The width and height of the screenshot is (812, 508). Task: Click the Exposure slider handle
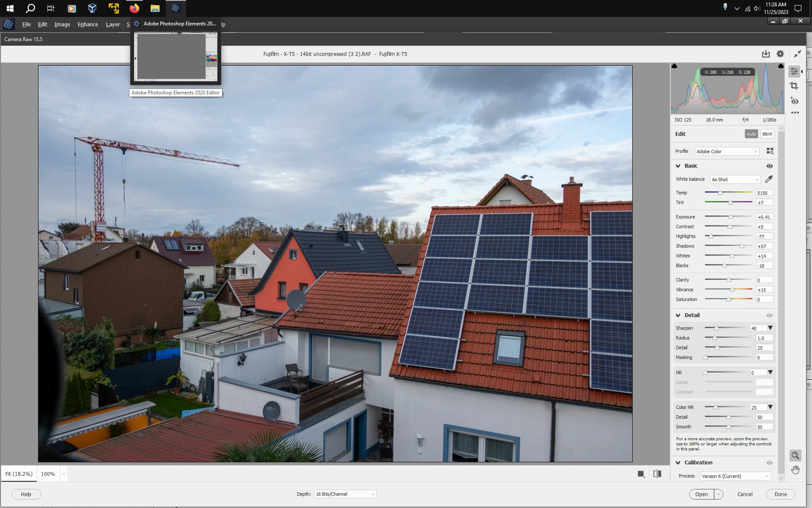point(730,217)
